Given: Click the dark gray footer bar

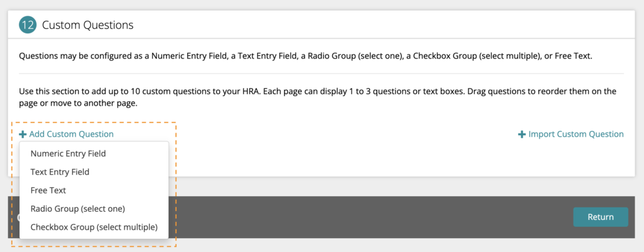Looking at the screenshot, I should coord(370,217).
